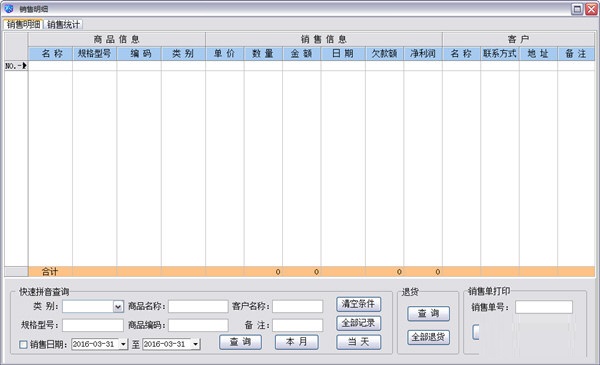Open the 销售统计 tab
Viewport: 600px width, 365px height.
coord(63,24)
